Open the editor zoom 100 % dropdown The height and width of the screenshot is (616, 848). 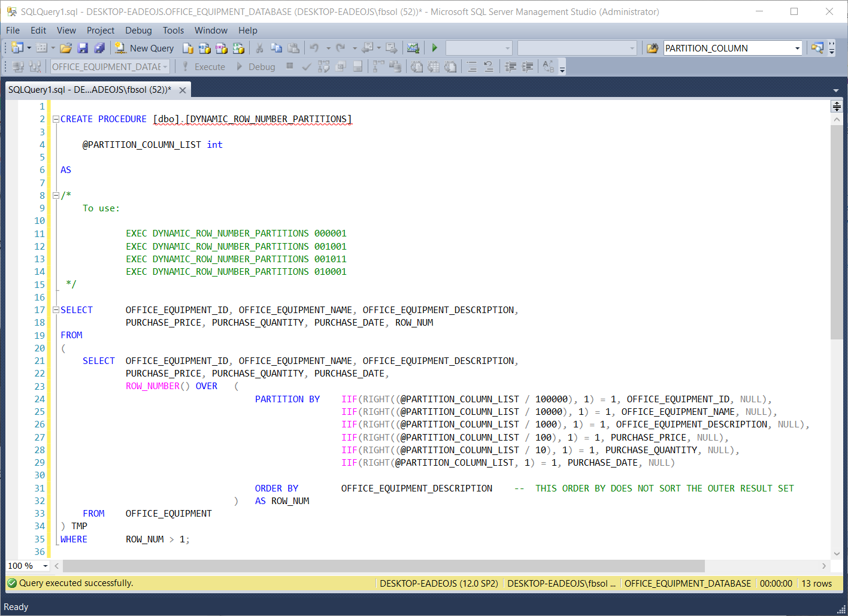coord(45,566)
